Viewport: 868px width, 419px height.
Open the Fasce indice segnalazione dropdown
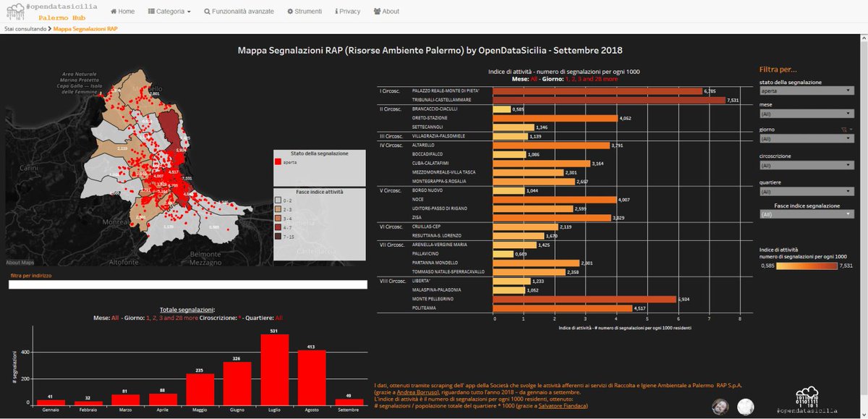click(x=808, y=214)
